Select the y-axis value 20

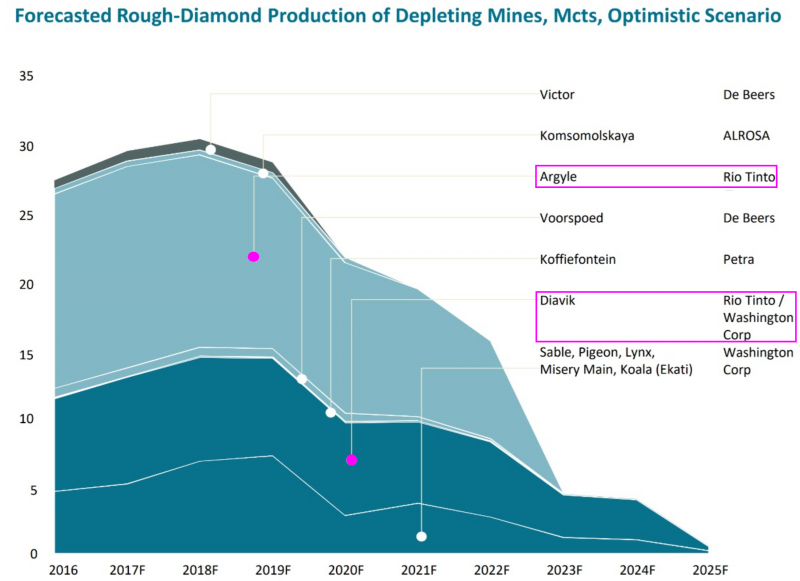(26, 285)
